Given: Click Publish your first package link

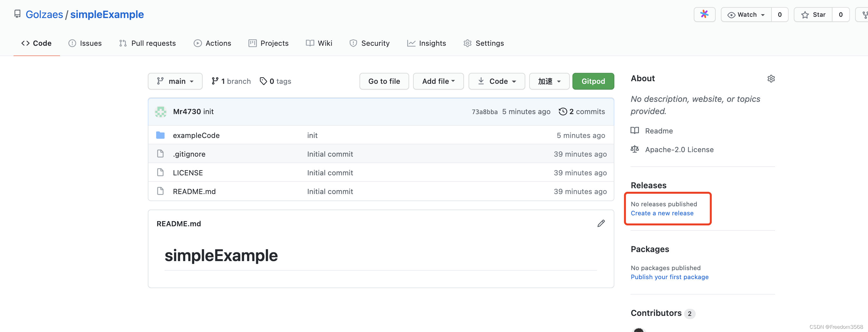Looking at the screenshot, I should tap(670, 277).
